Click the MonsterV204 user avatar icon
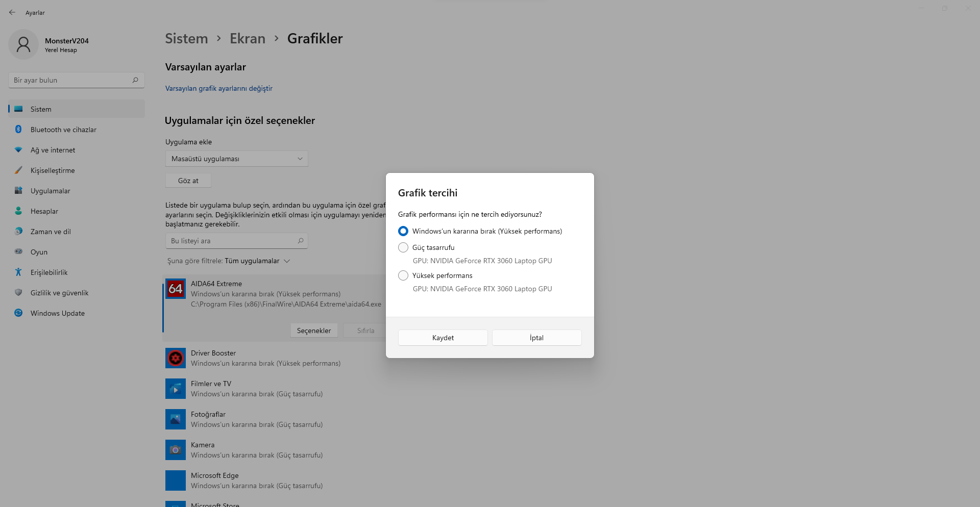The width and height of the screenshot is (980, 507). (x=23, y=44)
